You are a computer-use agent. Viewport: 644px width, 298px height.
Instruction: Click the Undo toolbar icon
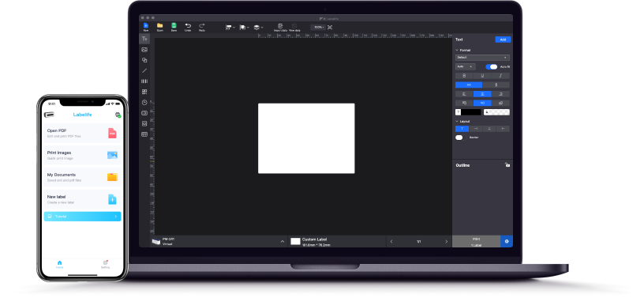188,27
